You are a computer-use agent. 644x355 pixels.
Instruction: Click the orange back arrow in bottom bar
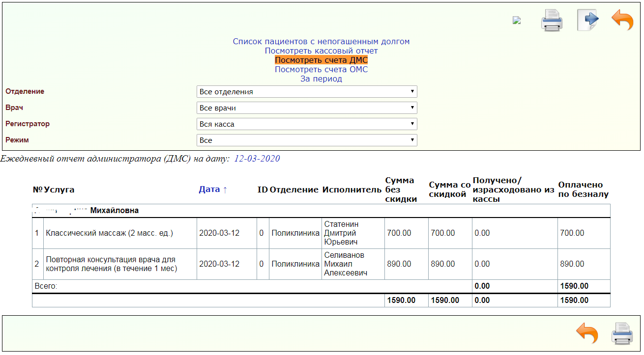coord(586,333)
